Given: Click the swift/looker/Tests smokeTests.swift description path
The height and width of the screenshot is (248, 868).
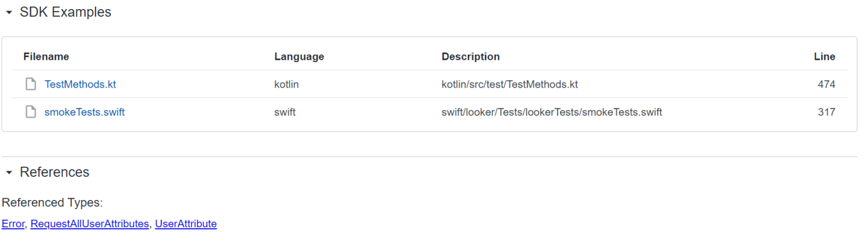Looking at the screenshot, I should tap(552, 112).
